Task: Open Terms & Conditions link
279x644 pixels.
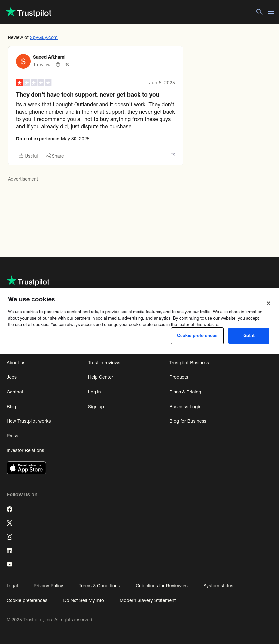Action: (x=99, y=586)
